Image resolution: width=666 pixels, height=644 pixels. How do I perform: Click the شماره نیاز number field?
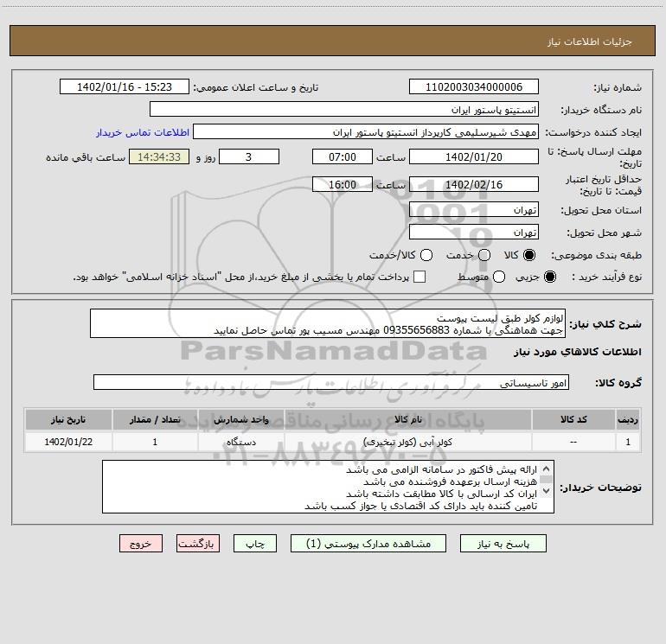coord(474,87)
